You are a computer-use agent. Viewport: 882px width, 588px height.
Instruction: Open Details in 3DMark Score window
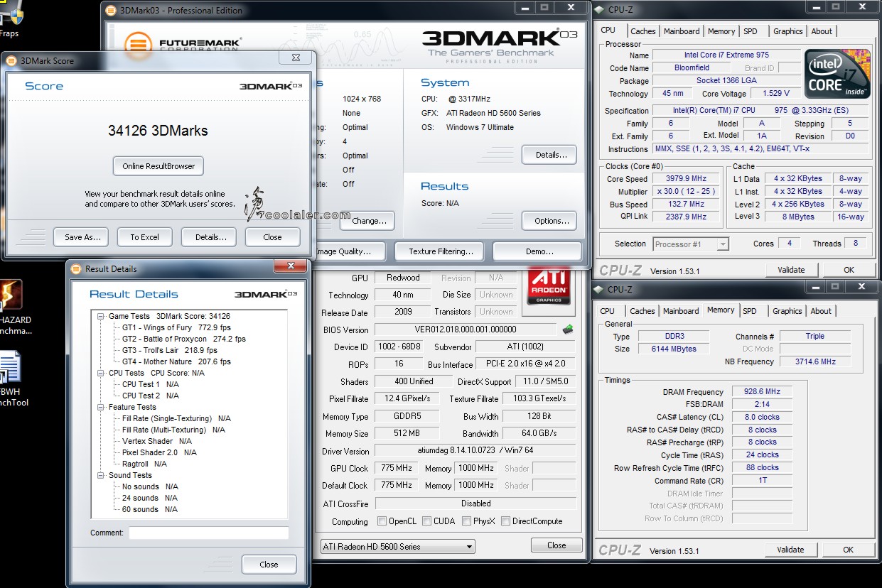(x=210, y=237)
